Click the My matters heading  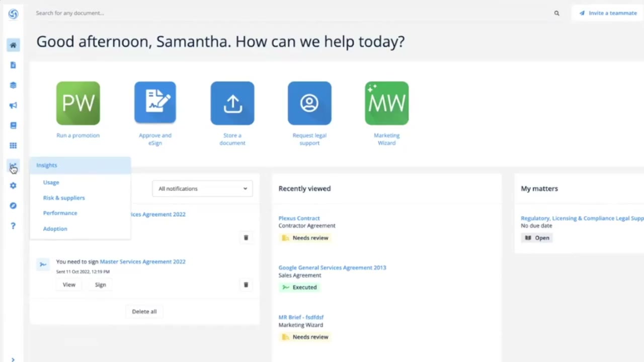pyautogui.click(x=539, y=189)
